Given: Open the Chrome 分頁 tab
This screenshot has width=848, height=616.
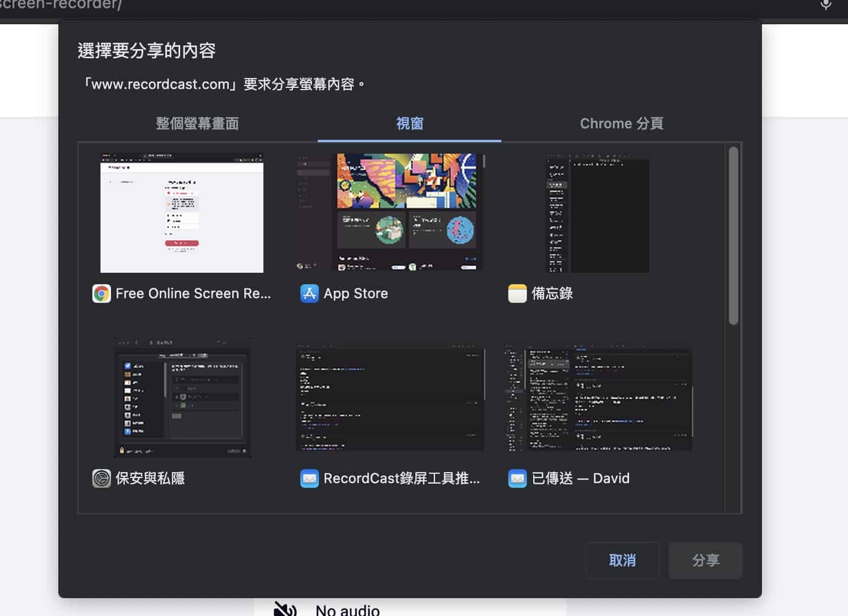Looking at the screenshot, I should [x=622, y=124].
